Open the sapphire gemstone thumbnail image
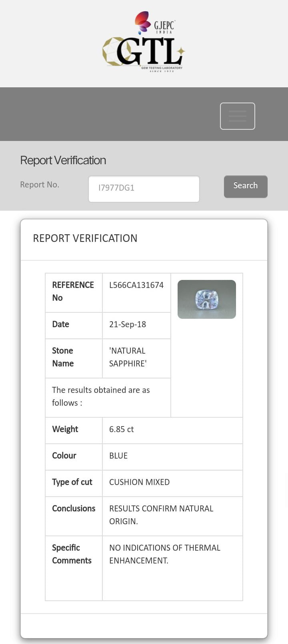Image resolution: width=288 pixels, height=644 pixels. point(207,299)
